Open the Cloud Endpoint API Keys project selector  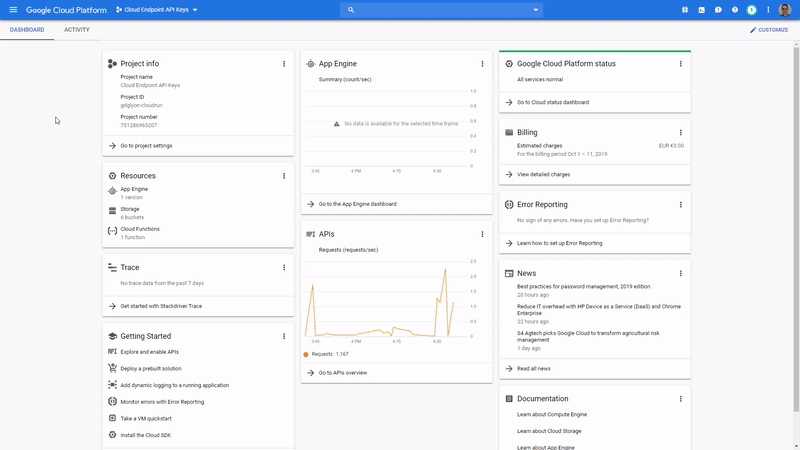coord(157,10)
